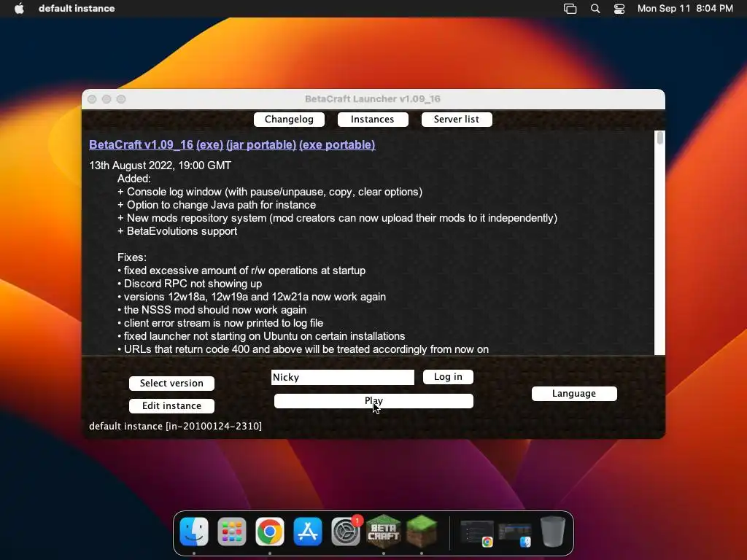This screenshot has width=747, height=560.
Task: Click '+ Option to change Java path' line
Action: (x=217, y=205)
